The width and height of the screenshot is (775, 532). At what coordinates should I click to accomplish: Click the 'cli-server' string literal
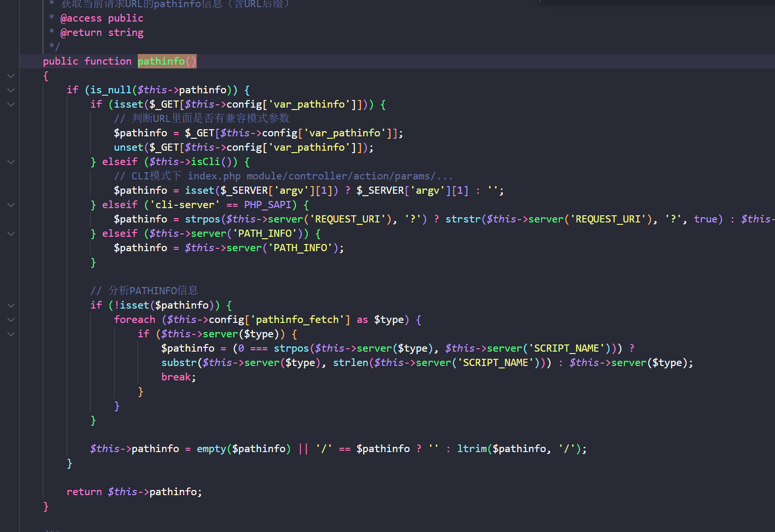(185, 205)
